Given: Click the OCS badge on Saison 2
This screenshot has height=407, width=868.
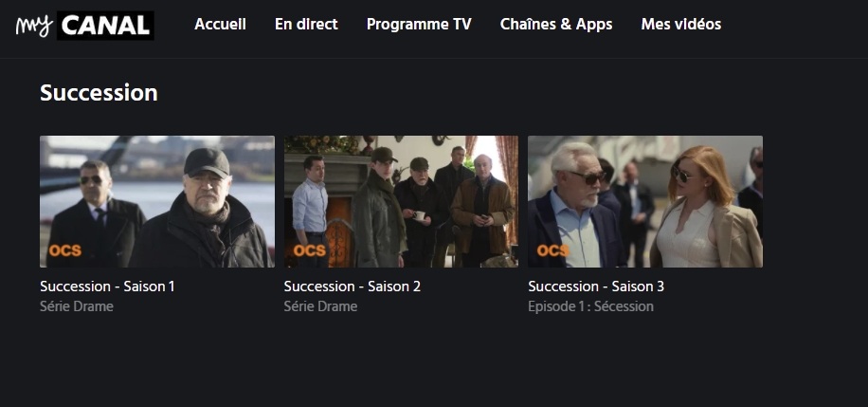Looking at the screenshot, I should coord(310,250).
